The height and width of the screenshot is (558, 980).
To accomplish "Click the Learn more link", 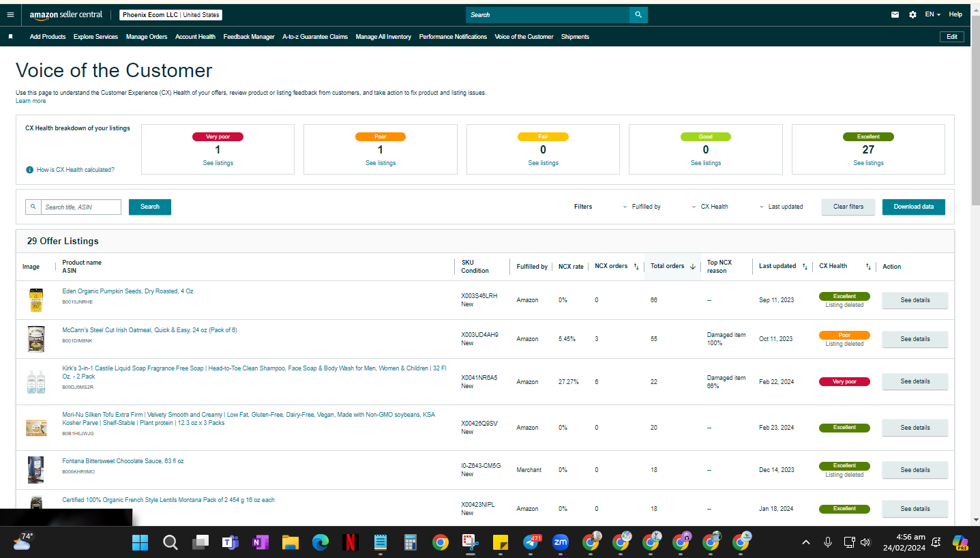I will 31,101.
